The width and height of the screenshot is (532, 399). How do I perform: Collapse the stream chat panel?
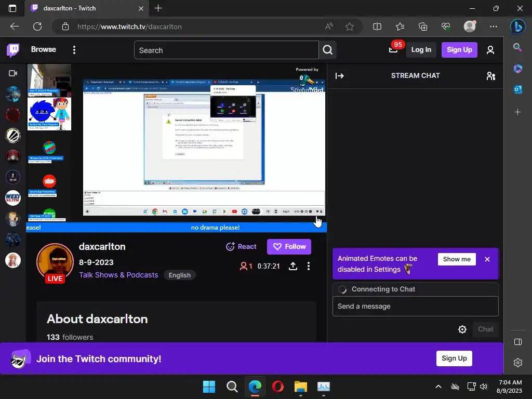tap(340, 76)
